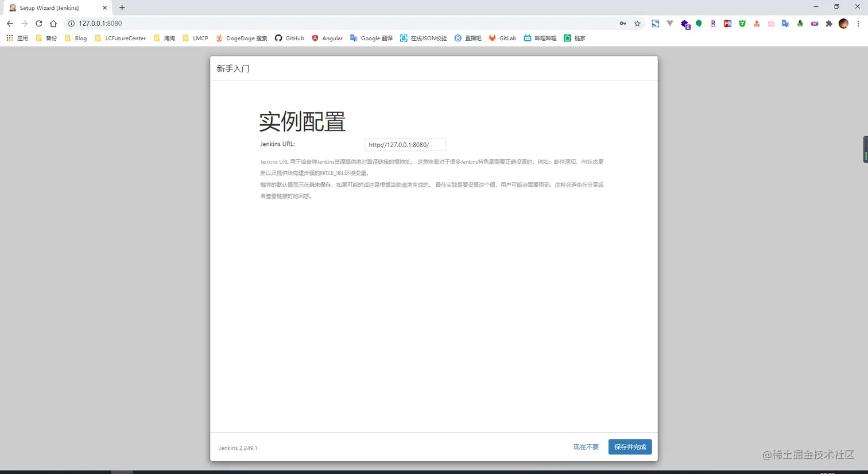868x474 pixels.
Task: Open the green chat bubble extension
Action: coord(699,24)
